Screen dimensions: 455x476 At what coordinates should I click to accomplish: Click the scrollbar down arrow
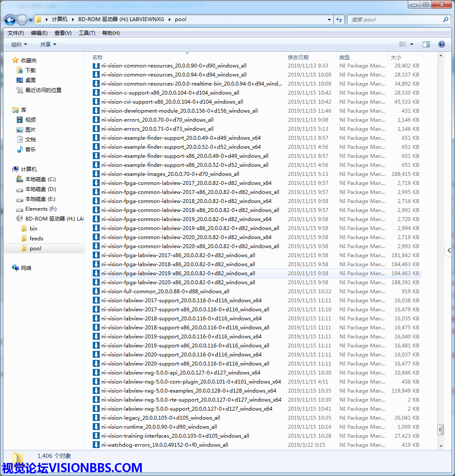[441, 446]
